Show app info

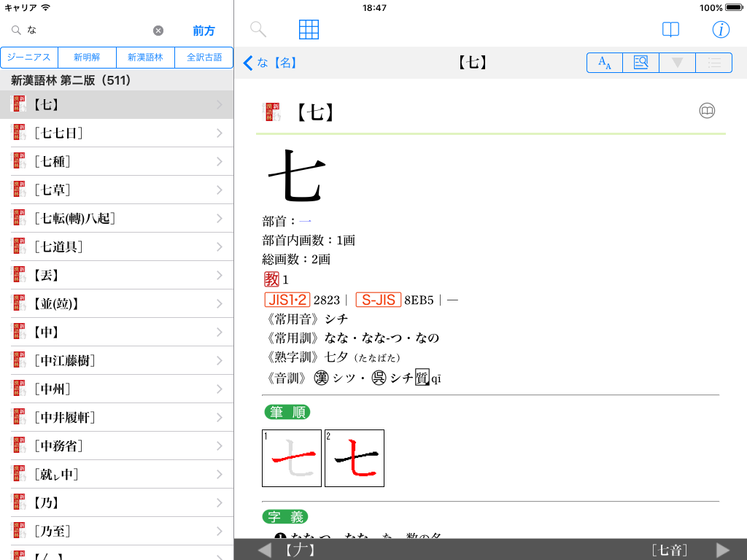[721, 30]
